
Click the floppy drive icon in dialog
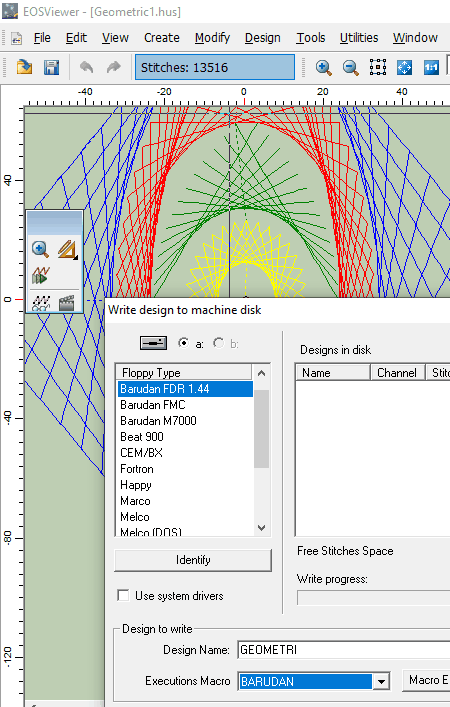[153, 343]
